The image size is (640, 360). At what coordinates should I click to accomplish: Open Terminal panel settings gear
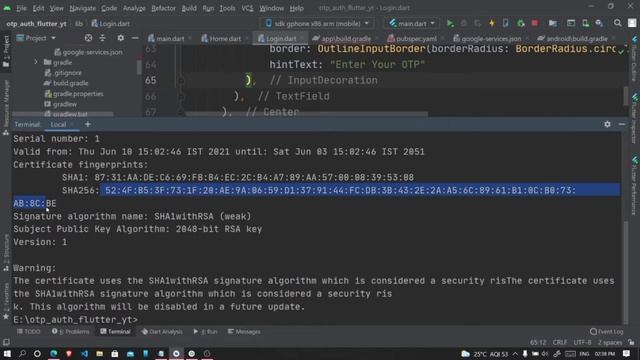[607, 124]
